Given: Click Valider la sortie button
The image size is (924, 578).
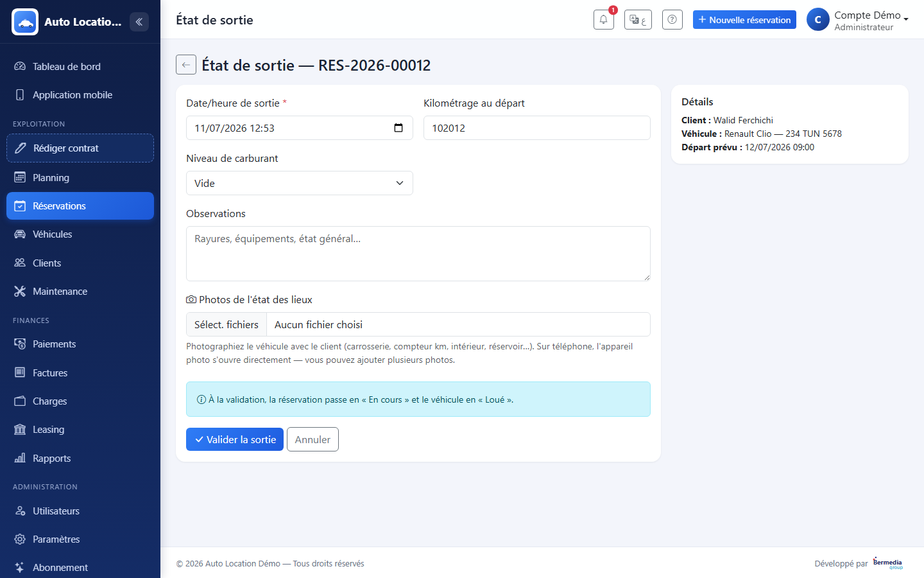Looking at the screenshot, I should click(x=235, y=439).
